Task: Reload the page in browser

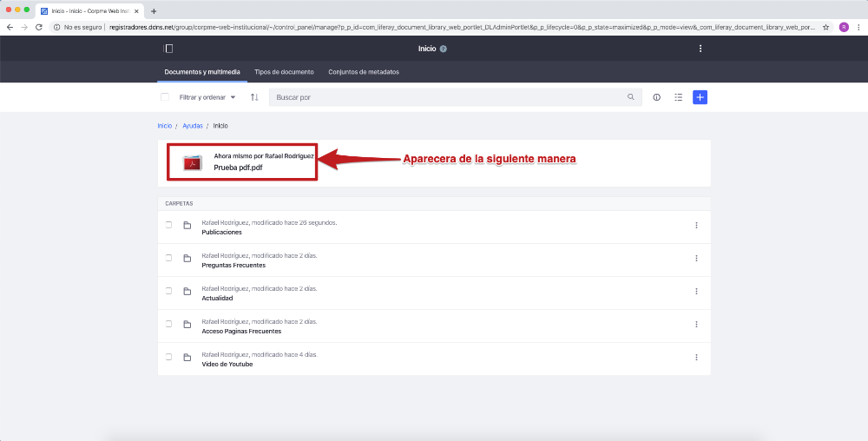Action: click(x=39, y=27)
